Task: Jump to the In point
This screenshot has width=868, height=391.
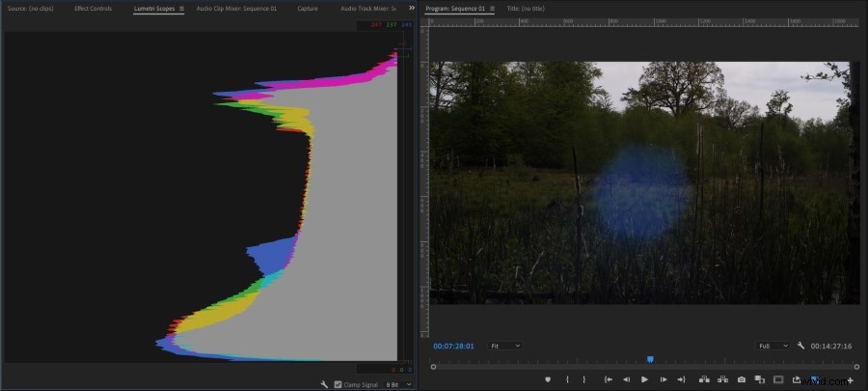Action: 609,379
